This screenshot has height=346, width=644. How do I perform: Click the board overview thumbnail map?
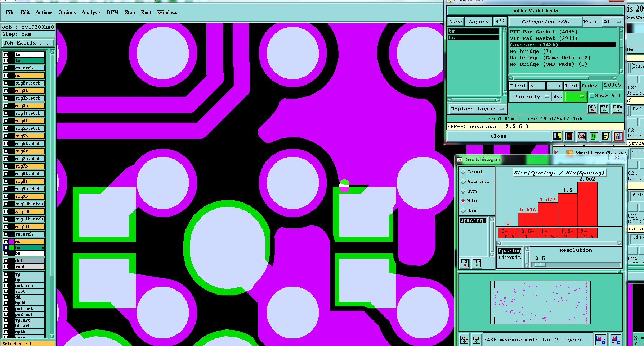[x=540, y=302]
